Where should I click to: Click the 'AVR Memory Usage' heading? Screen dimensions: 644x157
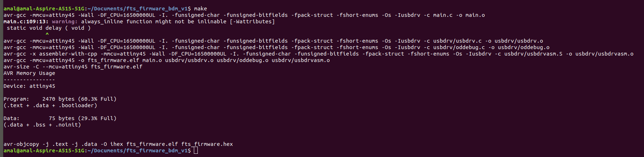[29, 73]
